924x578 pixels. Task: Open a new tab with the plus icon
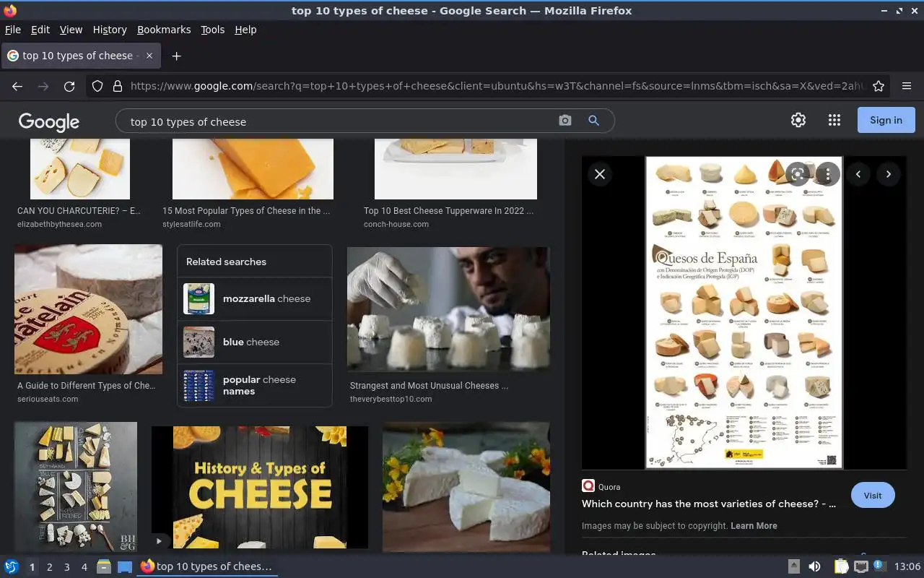click(x=176, y=56)
